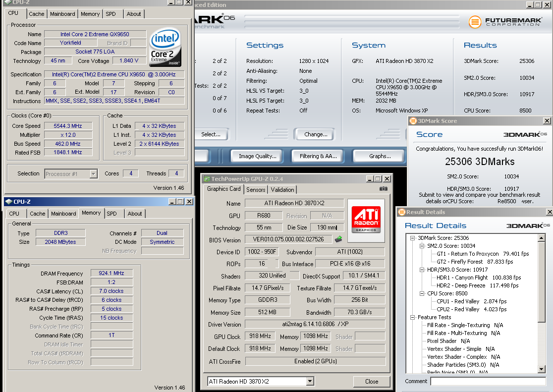
Task: Open the Cache tab in upper CPU-Z window
Action: pos(37,14)
